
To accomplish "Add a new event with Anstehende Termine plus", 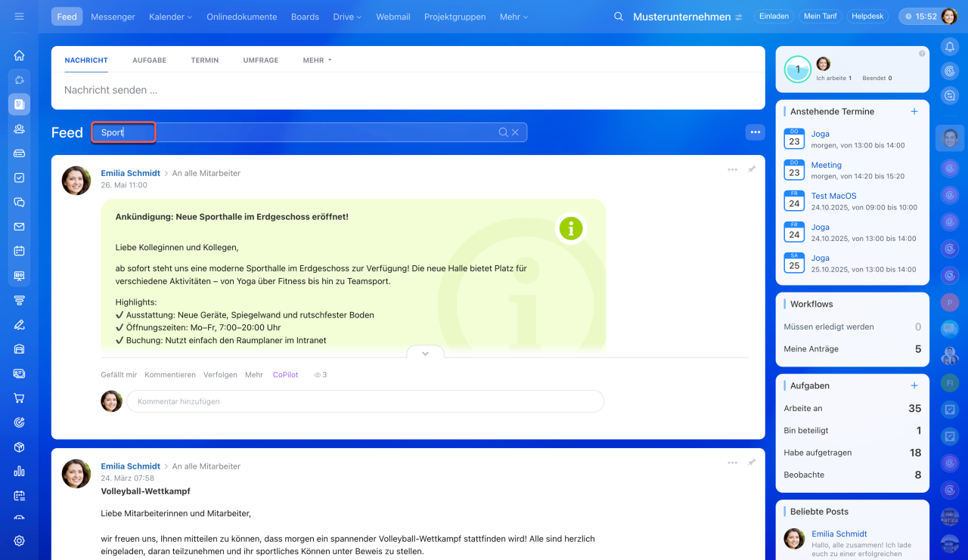I will 914,111.
